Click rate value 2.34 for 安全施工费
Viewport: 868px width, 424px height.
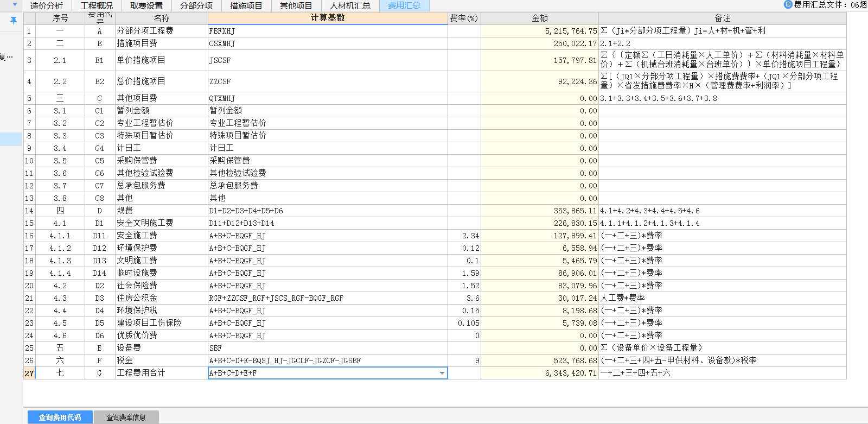(x=464, y=236)
